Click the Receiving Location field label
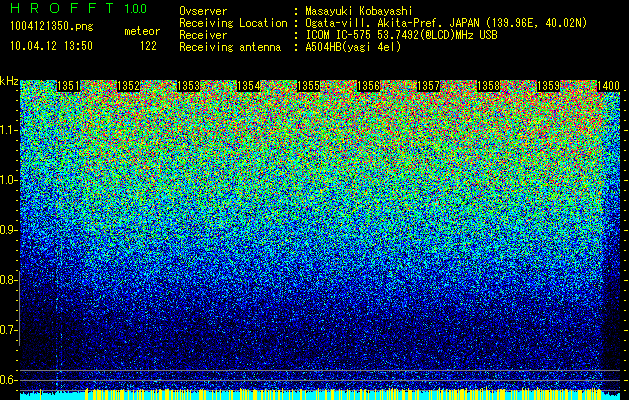This screenshot has width=629, height=400. (233, 24)
